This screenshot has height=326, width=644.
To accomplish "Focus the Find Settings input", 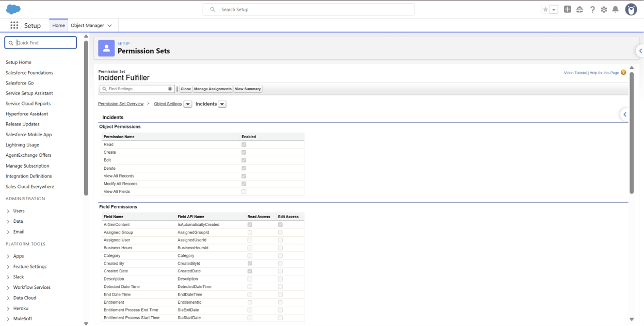I will (x=137, y=89).
